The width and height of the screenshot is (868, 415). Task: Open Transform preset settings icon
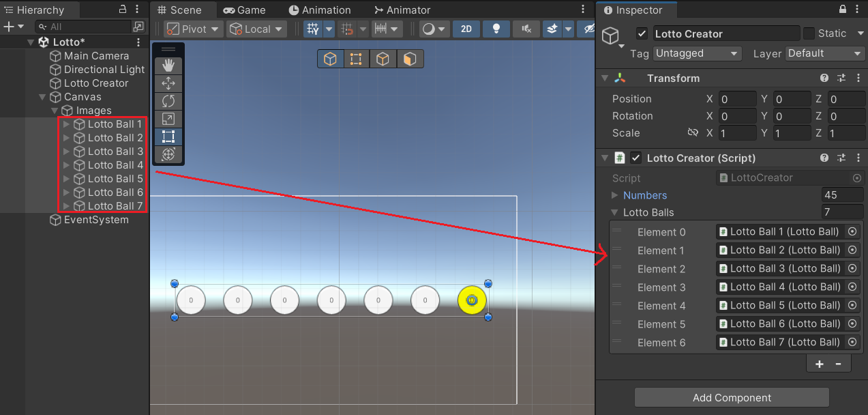coord(841,78)
